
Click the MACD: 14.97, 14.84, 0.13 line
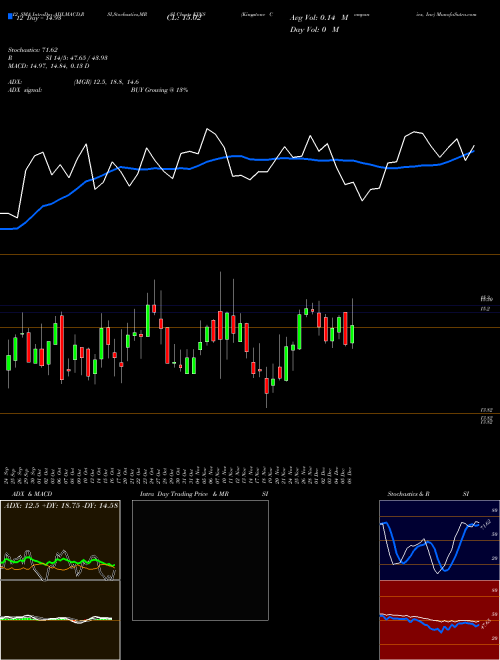[48, 66]
